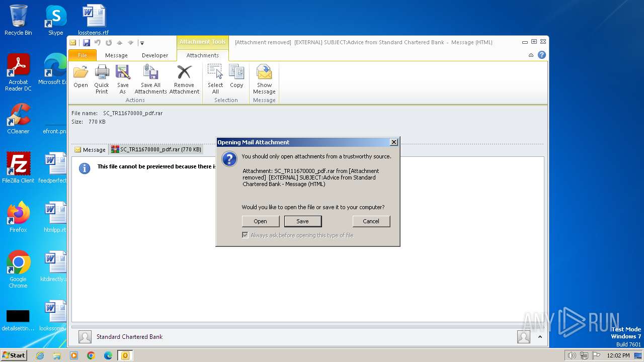Launch Google Chrome desktop shortcut

tap(18, 270)
